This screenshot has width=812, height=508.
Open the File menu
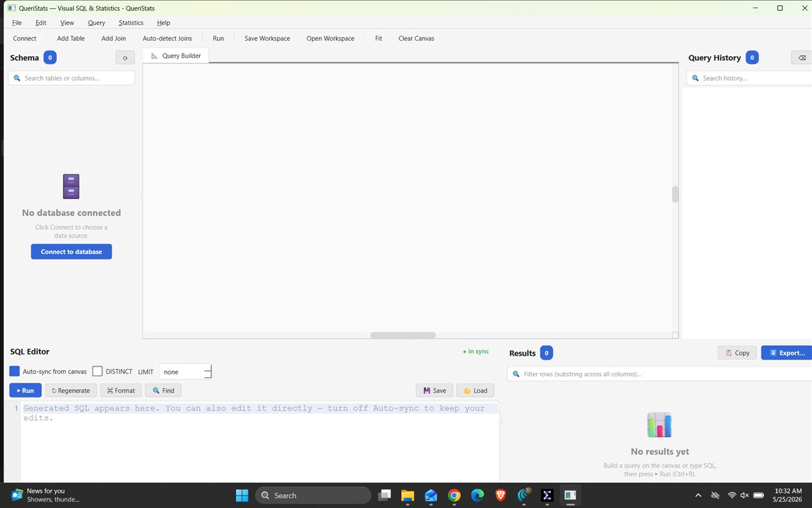[17, 23]
